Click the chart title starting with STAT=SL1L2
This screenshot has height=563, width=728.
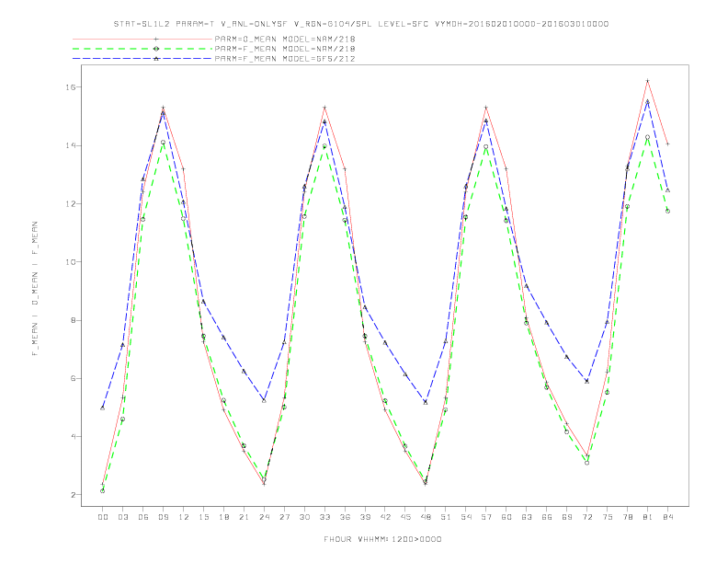coord(360,24)
